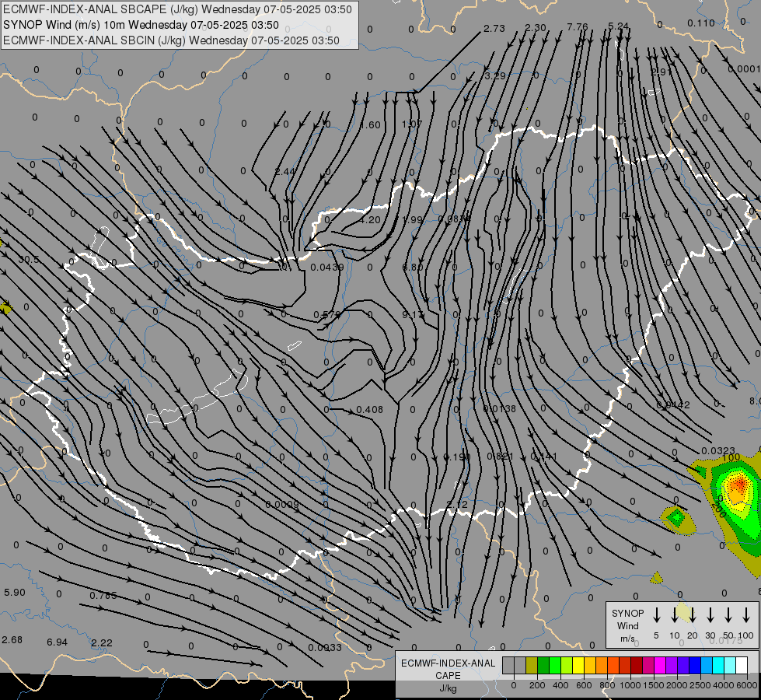Click the map value 4.20
The height and width of the screenshot is (700, 761).
370,219
